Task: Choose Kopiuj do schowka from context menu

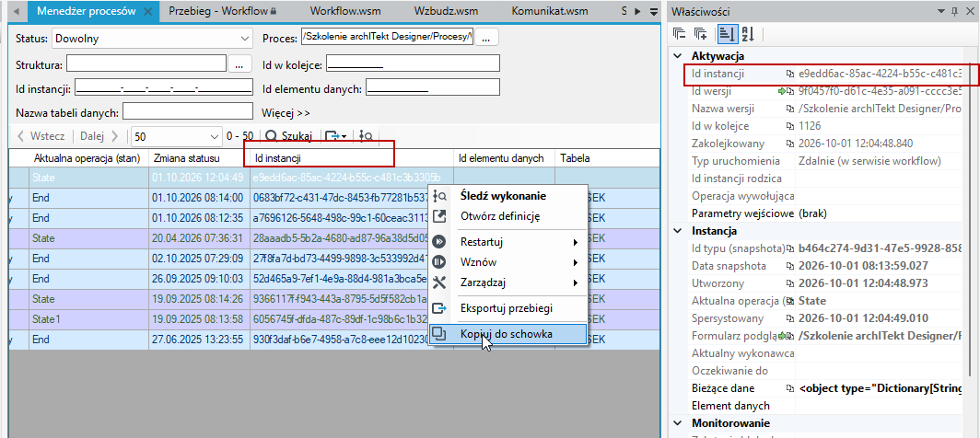Action: click(507, 334)
